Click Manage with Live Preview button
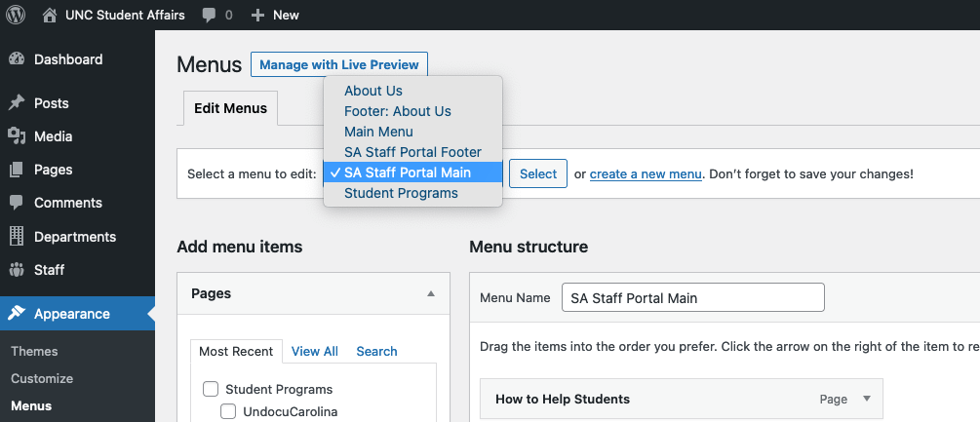 (339, 64)
